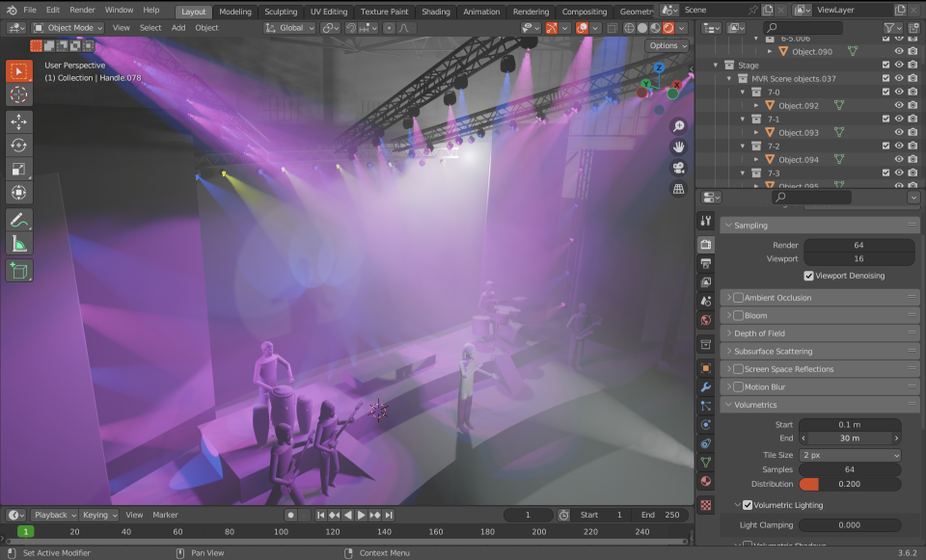Uncheck Viewport Denoising
The height and width of the screenshot is (560, 926).
click(809, 276)
